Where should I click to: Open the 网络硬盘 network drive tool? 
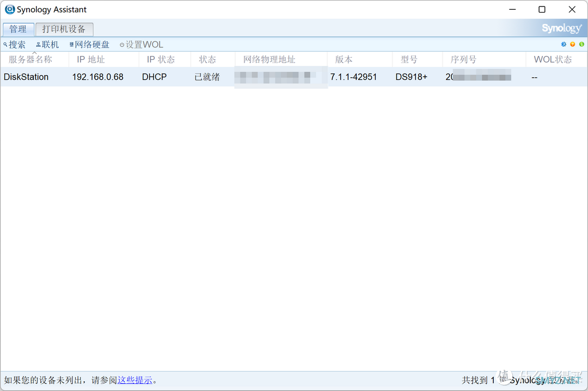click(x=89, y=45)
